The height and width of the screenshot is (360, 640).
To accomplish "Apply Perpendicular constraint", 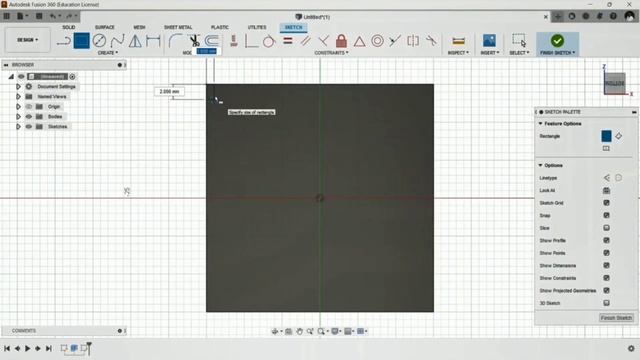I will point(323,41).
